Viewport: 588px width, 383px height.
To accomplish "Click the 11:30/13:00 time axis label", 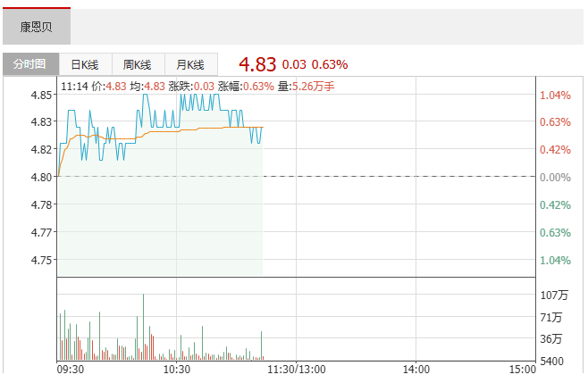I will point(298,369).
